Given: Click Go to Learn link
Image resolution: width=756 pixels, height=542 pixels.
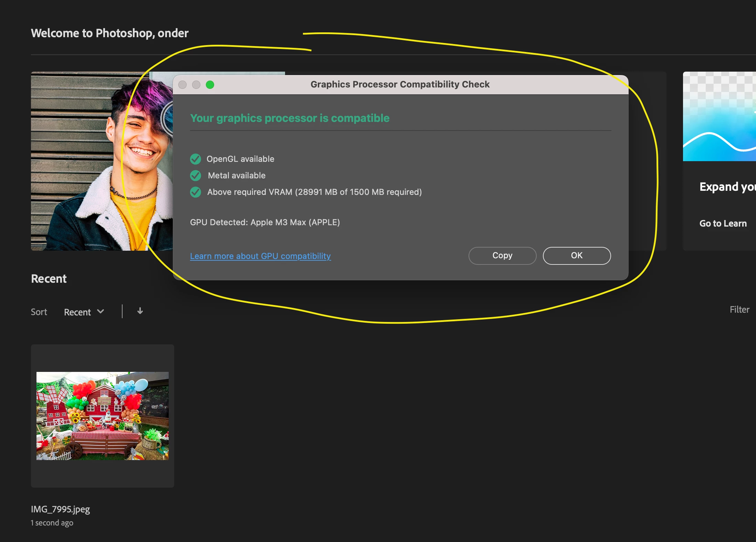Looking at the screenshot, I should 723,223.
